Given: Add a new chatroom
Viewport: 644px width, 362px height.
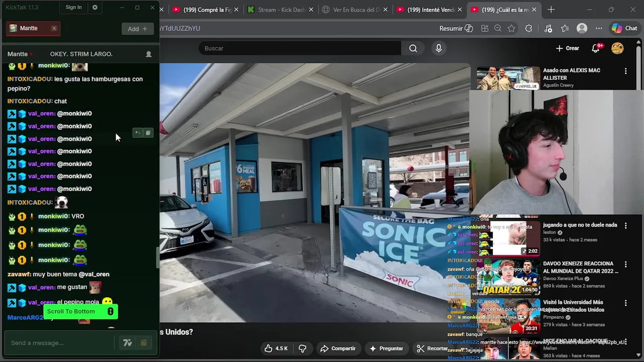Looking at the screenshot, I should (137, 29).
